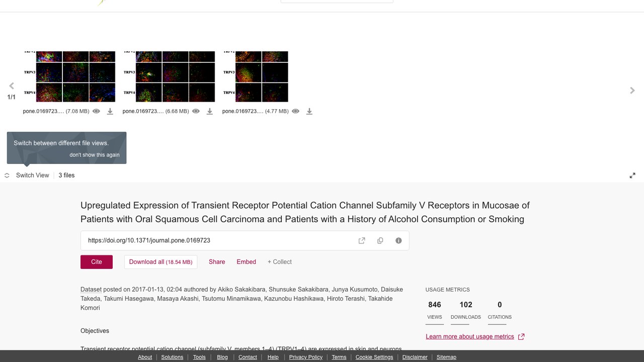Open Help footer link
644x362 pixels.
[x=273, y=357]
